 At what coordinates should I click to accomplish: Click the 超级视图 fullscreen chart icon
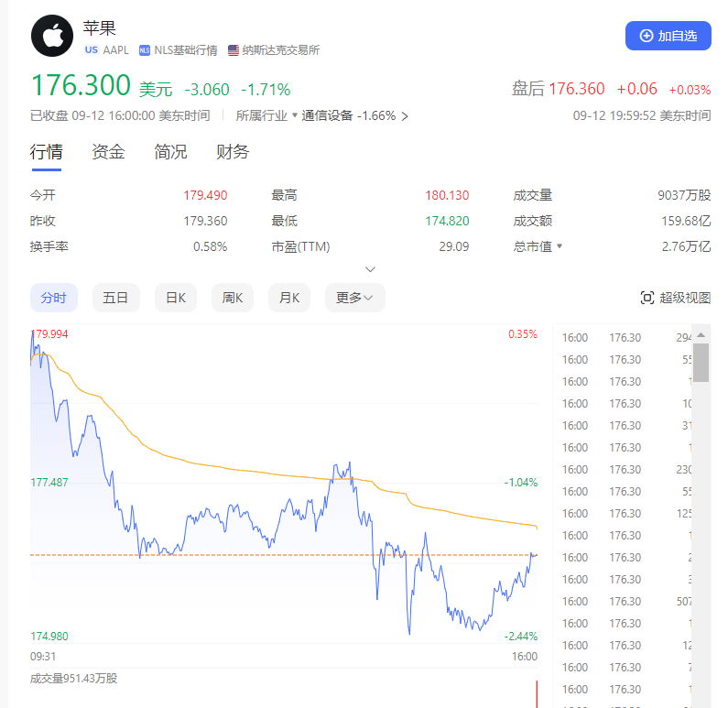pos(647,298)
